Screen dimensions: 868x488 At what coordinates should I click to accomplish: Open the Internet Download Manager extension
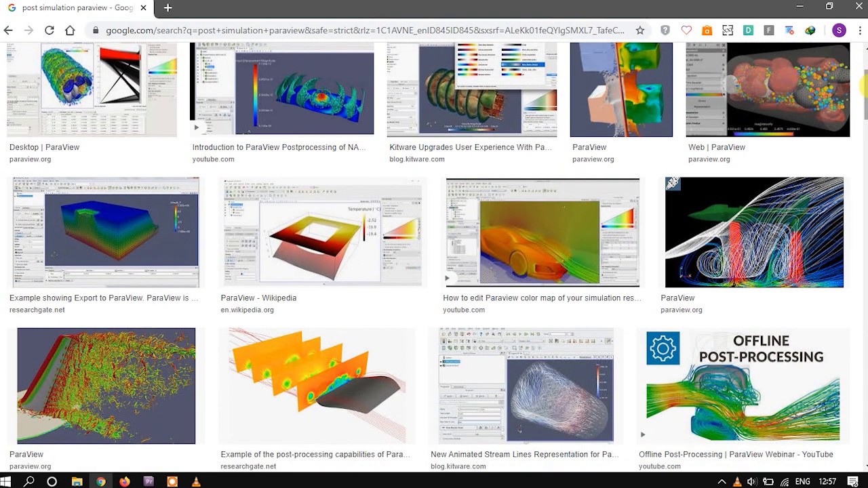point(810,30)
